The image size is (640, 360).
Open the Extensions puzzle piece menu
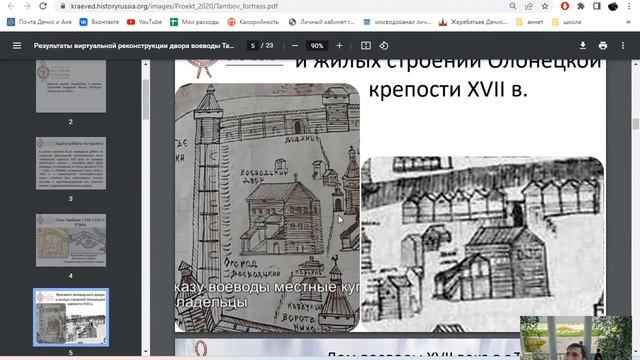pyautogui.click(x=581, y=6)
